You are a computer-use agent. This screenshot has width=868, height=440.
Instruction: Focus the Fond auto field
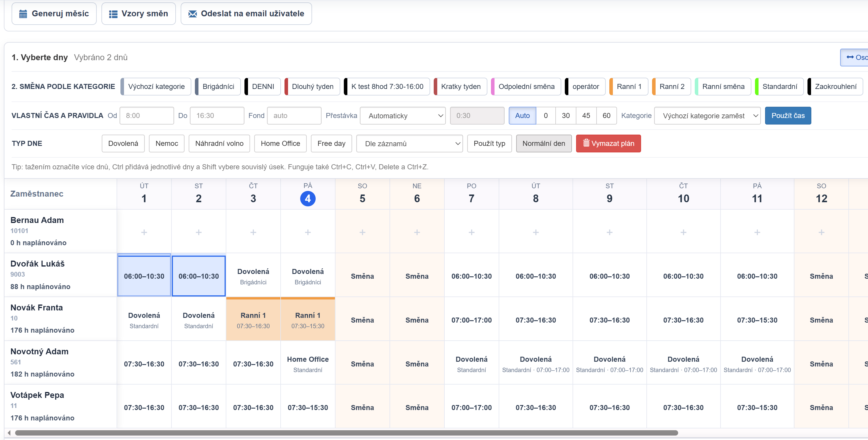click(294, 116)
